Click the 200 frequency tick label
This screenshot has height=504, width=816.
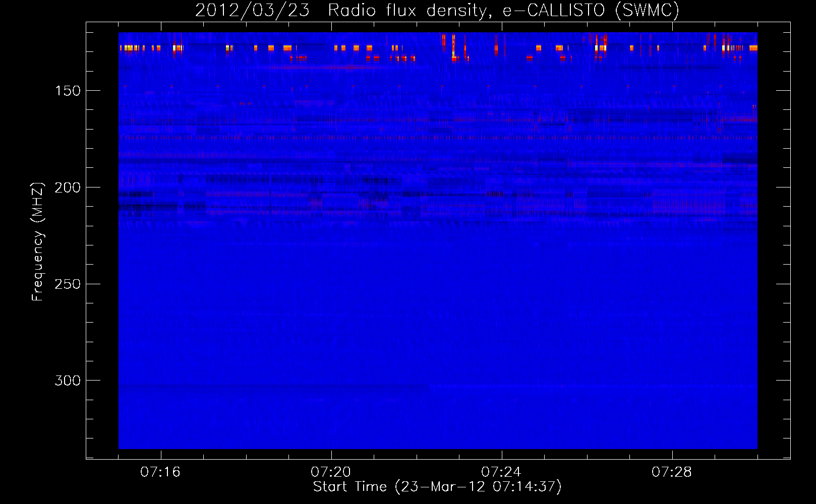pos(68,187)
